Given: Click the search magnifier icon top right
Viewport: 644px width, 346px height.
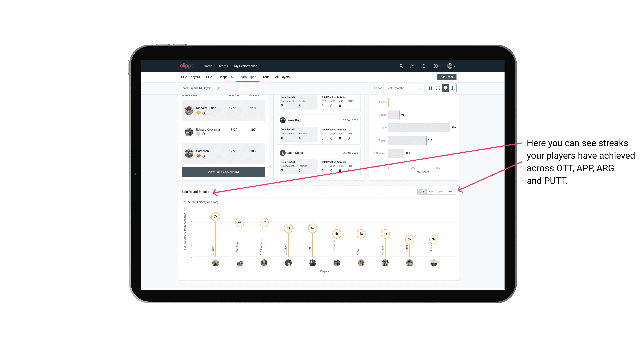Looking at the screenshot, I should (401, 66).
